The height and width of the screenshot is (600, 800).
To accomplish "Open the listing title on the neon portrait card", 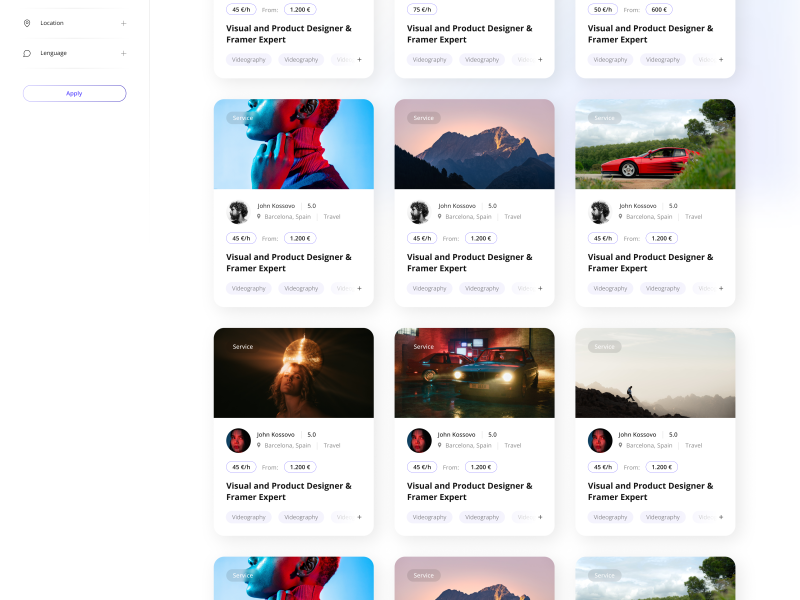I will point(289,263).
